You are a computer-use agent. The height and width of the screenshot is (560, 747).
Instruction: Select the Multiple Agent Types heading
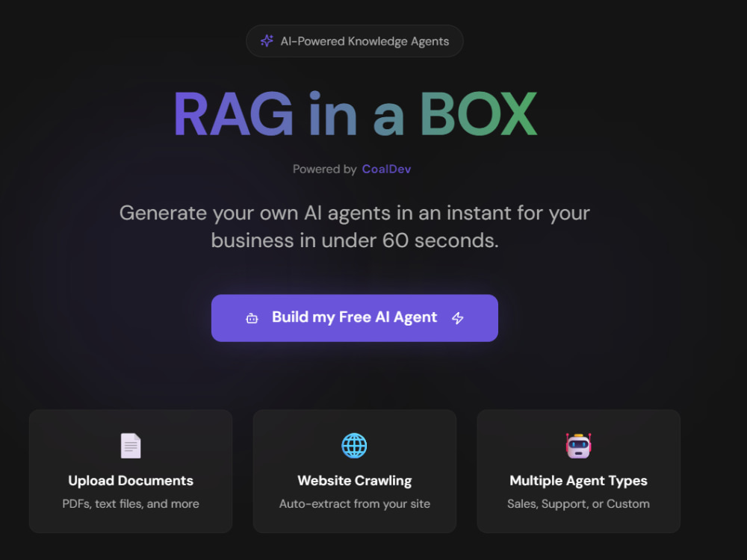(578, 480)
